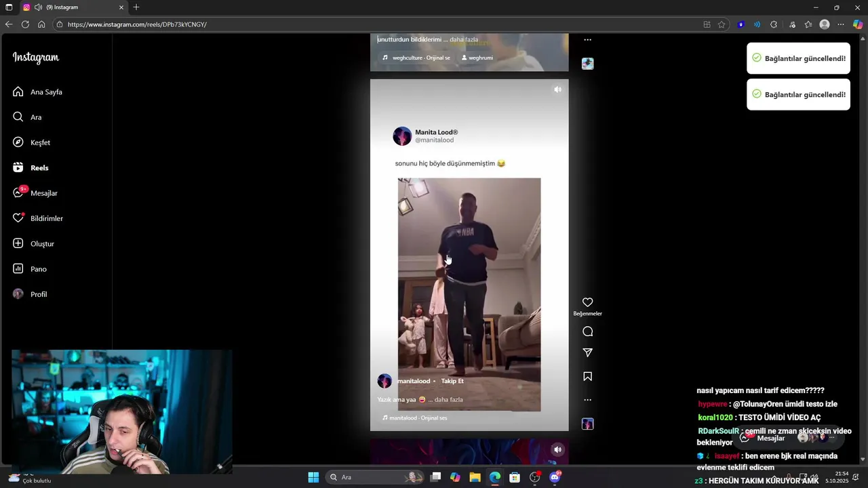Open manitalood username on the reel

414,381
